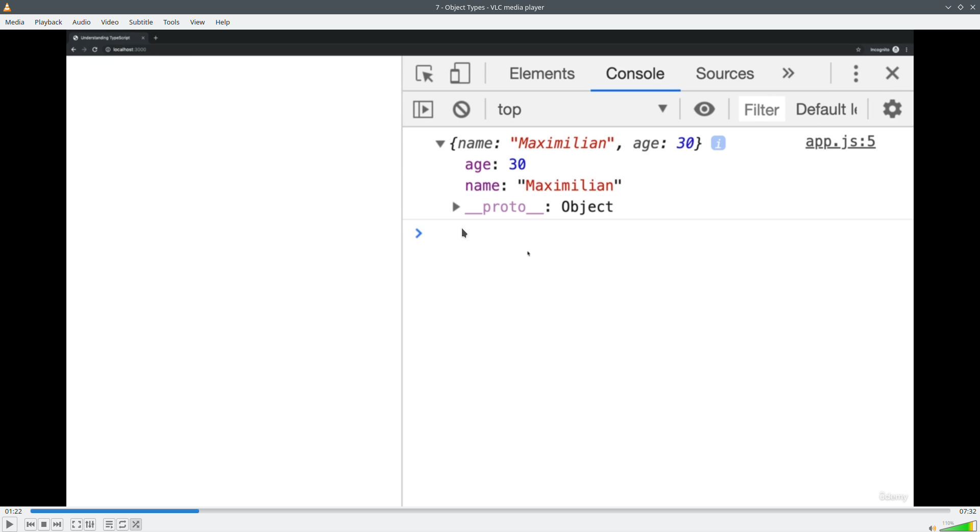Open the Subtitle menu

(x=141, y=22)
